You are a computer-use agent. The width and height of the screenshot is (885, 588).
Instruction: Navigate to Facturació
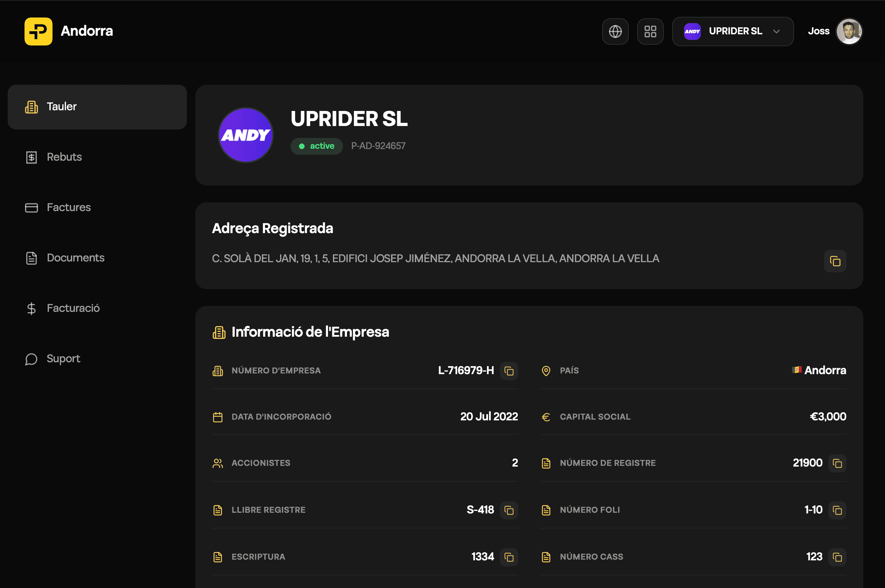(73, 308)
